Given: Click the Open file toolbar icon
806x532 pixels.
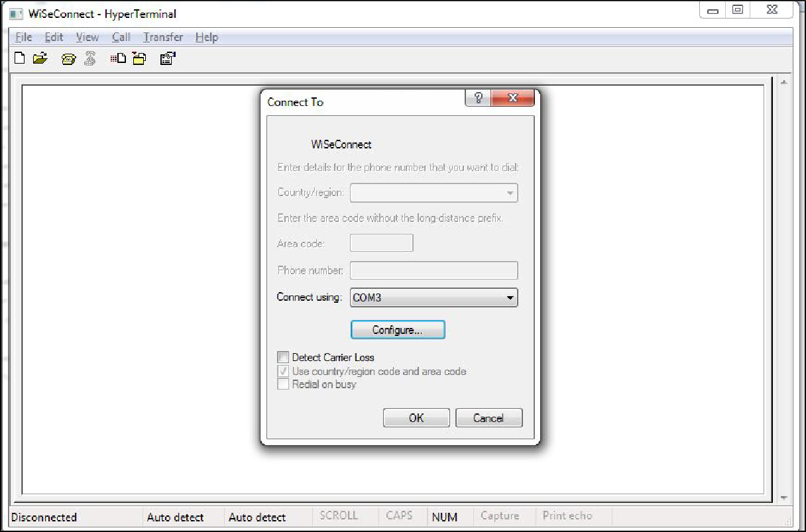Looking at the screenshot, I should [x=40, y=59].
